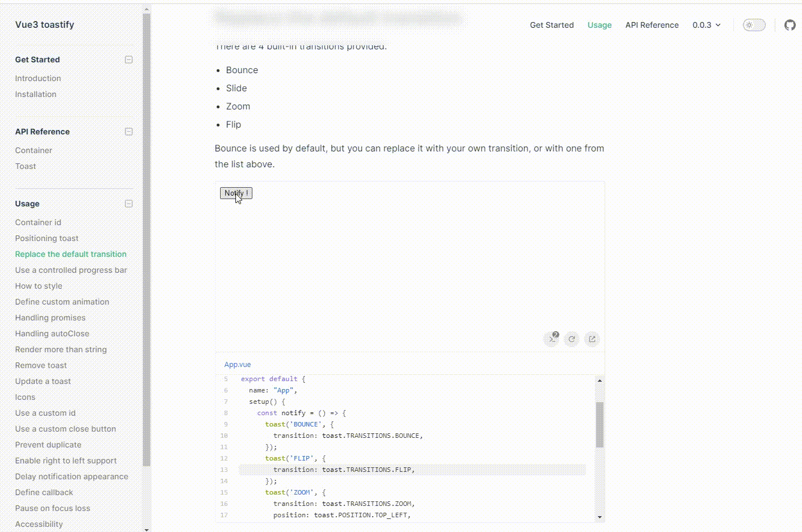Open the version 0.0.3 dropdown
Viewport: 802px width, 532px height.
(706, 24)
